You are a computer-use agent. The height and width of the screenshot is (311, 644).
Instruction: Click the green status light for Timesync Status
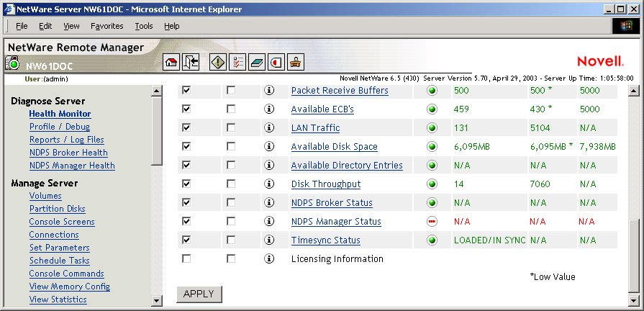(432, 240)
